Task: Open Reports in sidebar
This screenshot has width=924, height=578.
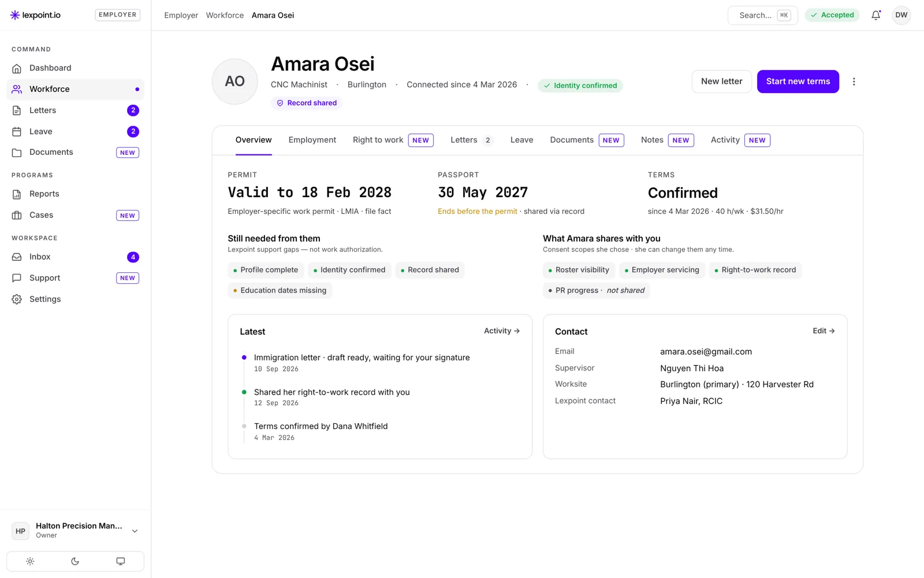Action: click(75, 194)
